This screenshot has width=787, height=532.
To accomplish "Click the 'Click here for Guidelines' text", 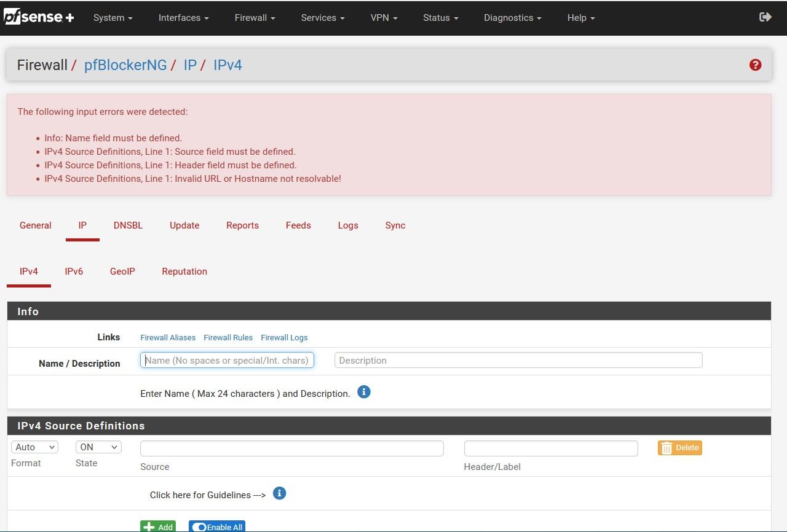I will (208, 495).
